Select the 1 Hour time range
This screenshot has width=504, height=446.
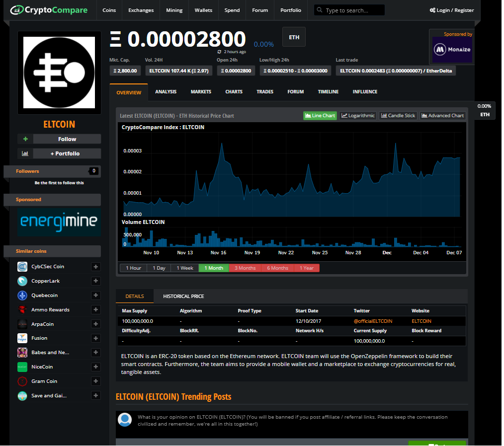click(133, 268)
